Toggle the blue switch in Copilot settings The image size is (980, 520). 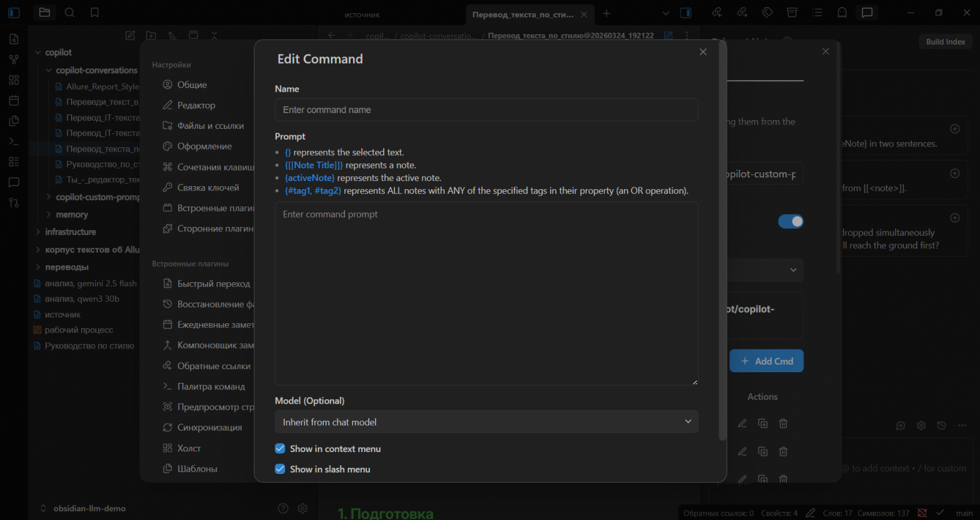(x=790, y=221)
